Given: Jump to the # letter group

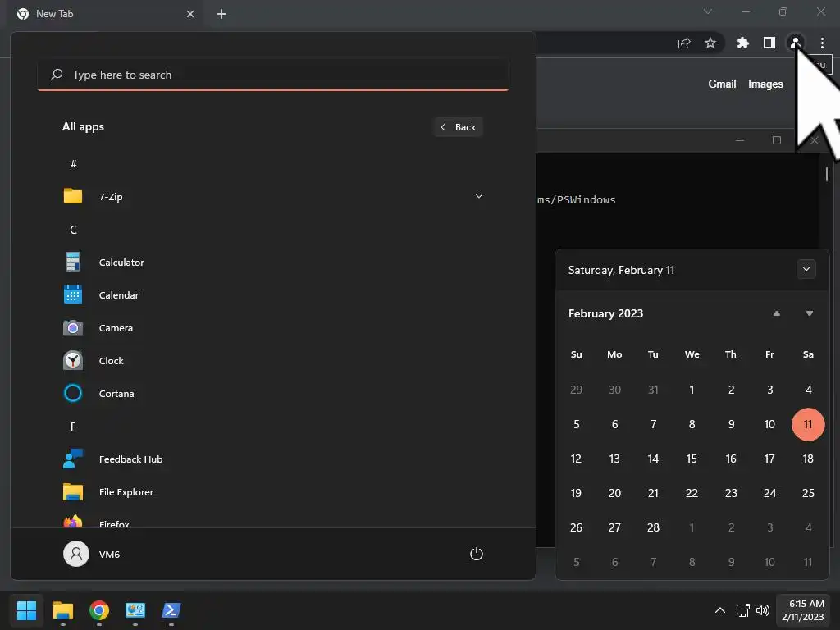Looking at the screenshot, I should coord(73,164).
